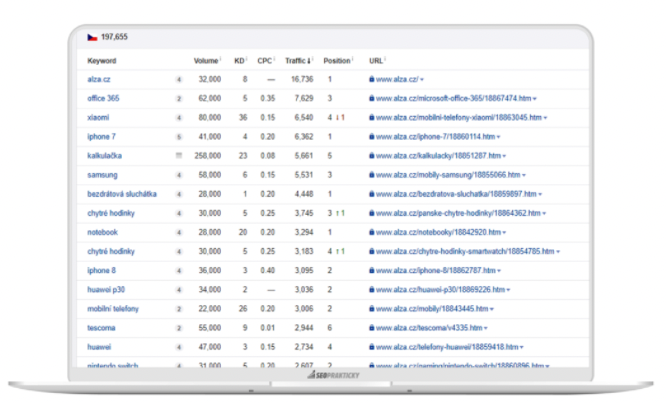Open the notebook keyword link
666x403 pixels.
click(102, 232)
